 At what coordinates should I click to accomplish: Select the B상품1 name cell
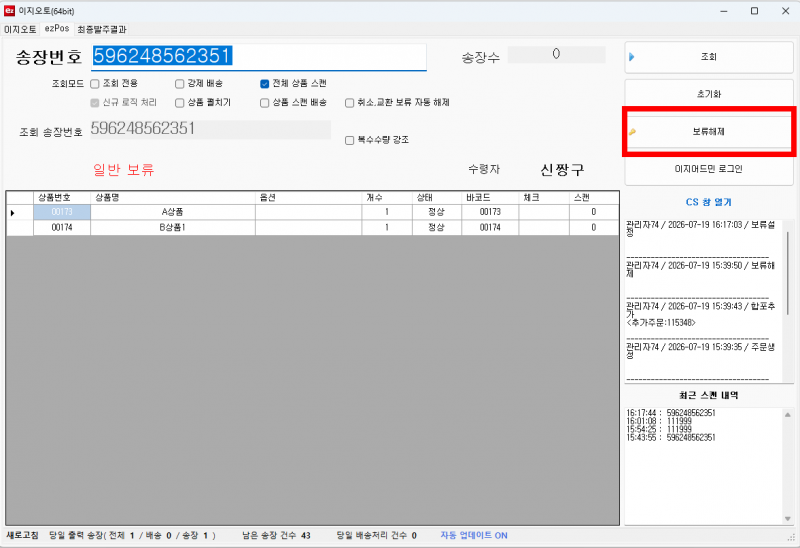point(172,228)
